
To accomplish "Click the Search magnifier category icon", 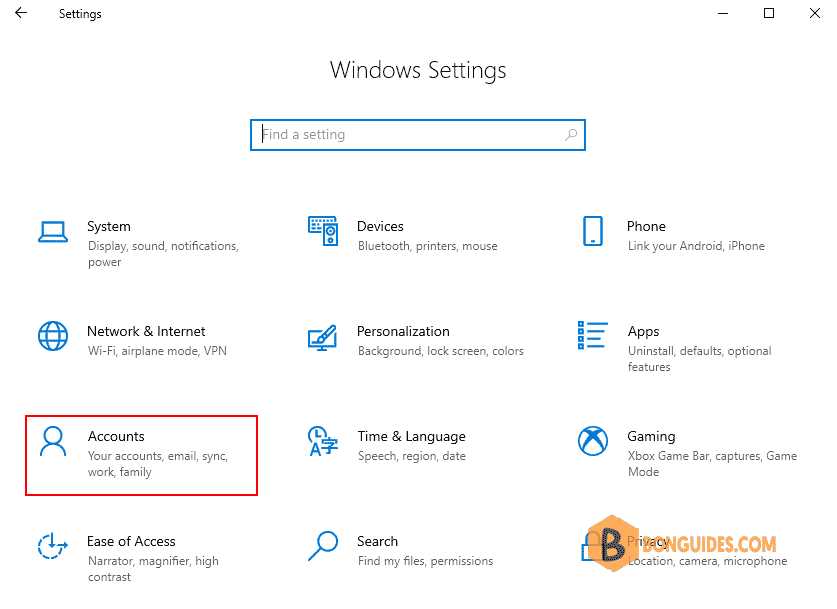I will [323, 545].
